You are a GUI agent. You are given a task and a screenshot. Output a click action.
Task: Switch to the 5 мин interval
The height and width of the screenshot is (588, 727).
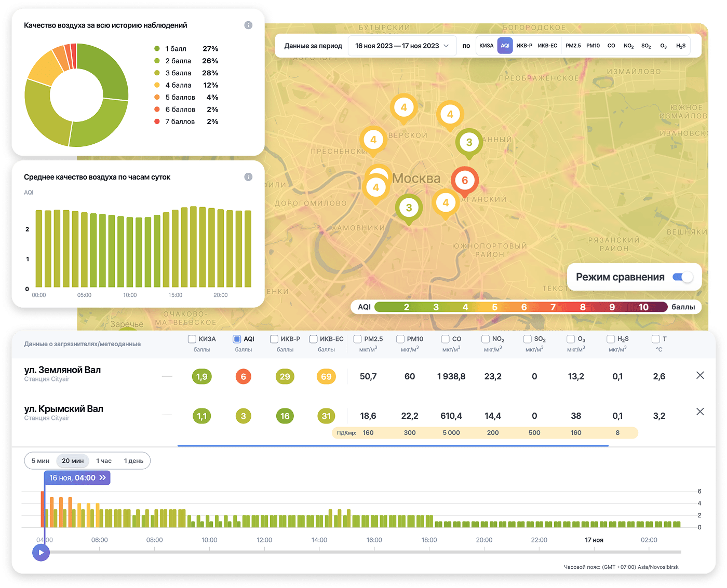pyautogui.click(x=41, y=461)
